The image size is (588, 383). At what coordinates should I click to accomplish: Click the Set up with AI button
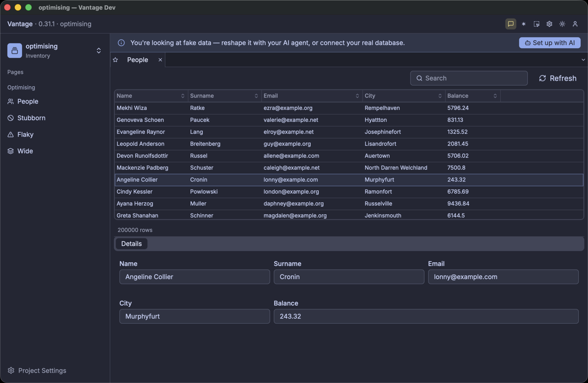[550, 43]
